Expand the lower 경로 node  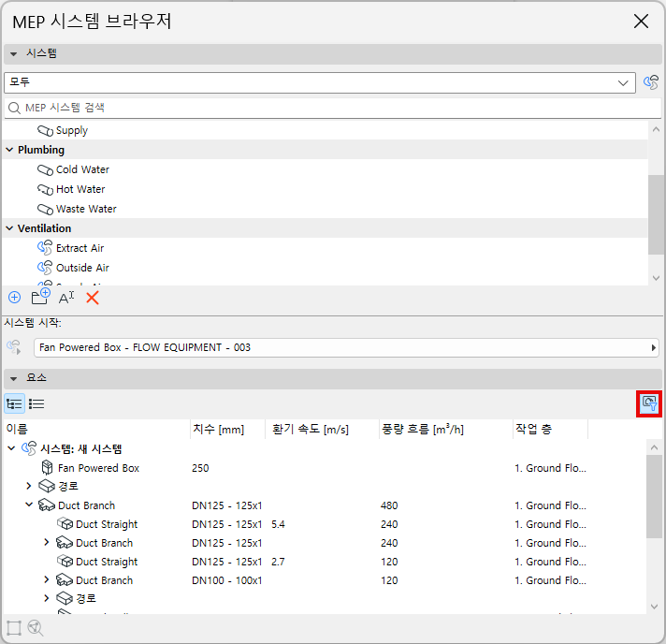coord(47,598)
